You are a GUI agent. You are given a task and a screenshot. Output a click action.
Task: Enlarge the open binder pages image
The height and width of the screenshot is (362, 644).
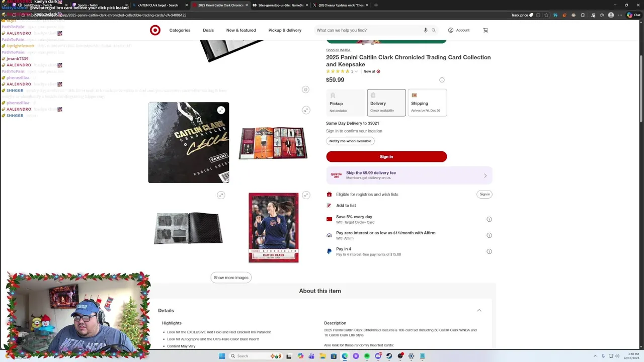(306, 110)
